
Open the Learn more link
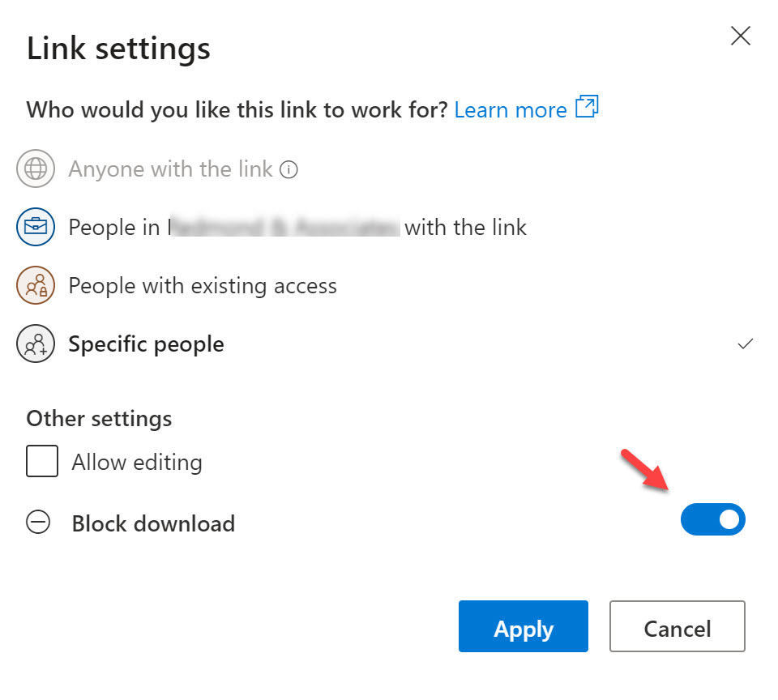pos(511,110)
